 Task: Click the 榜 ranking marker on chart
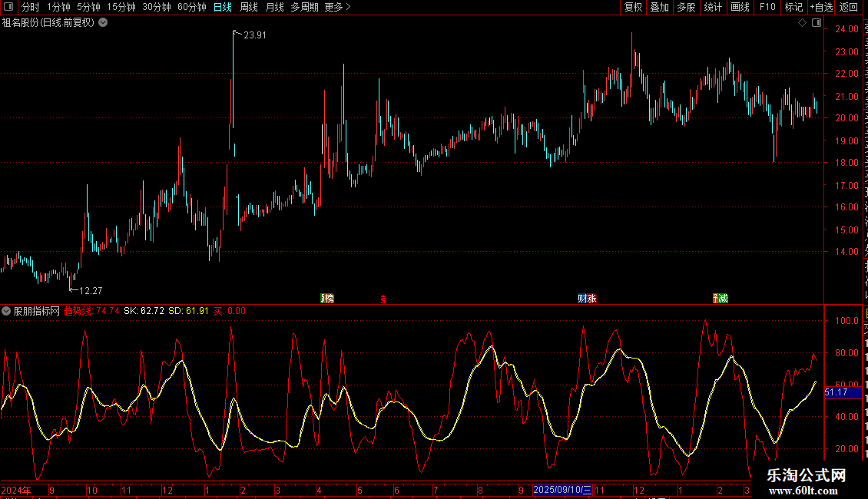pyautogui.click(x=328, y=298)
